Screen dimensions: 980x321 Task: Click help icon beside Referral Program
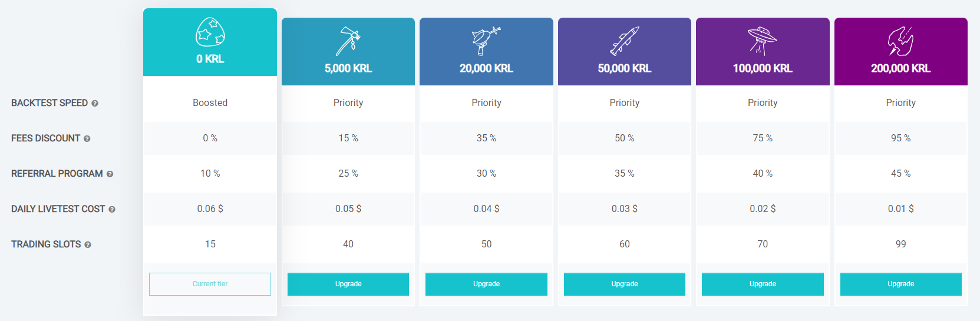point(110,174)
